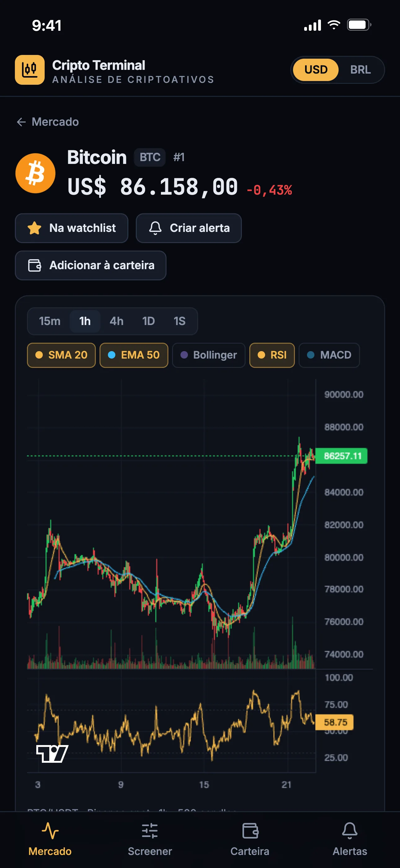Click date label 3 on time axis

click(38, 785)
